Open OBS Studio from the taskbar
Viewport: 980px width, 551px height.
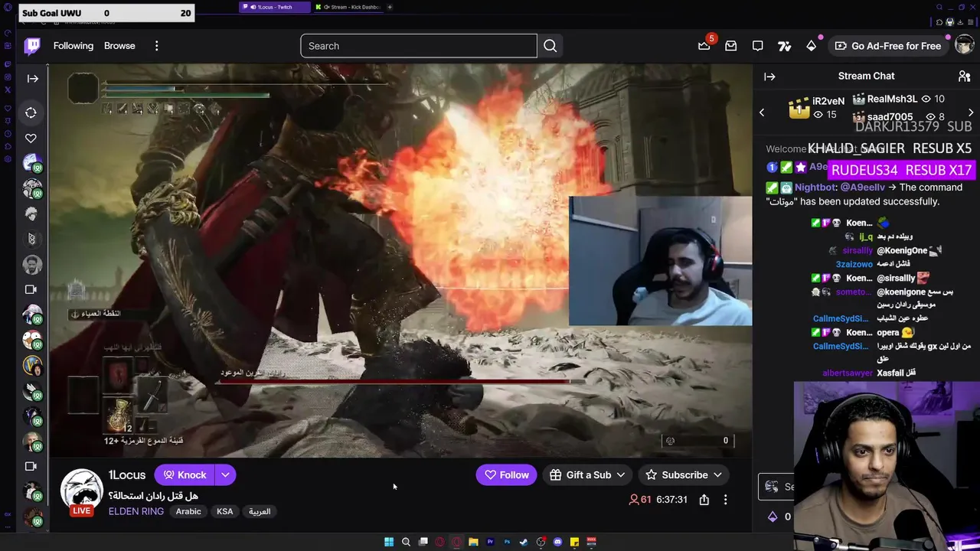541,542
